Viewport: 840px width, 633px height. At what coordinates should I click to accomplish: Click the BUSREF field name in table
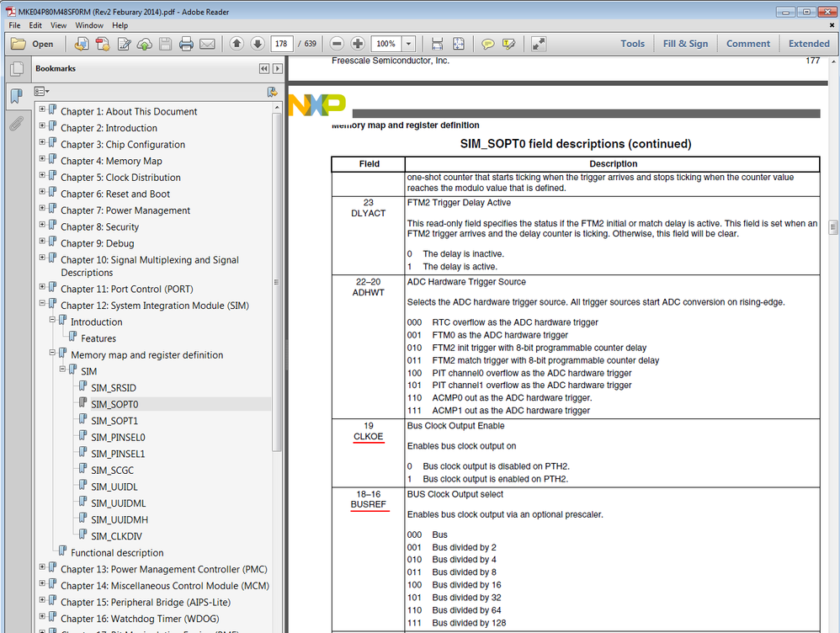(368, 504)
